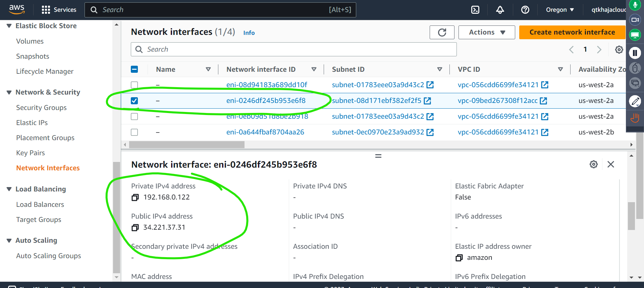Open the AWS Services grid menu
644x288 pixels.
click(59, 10)
